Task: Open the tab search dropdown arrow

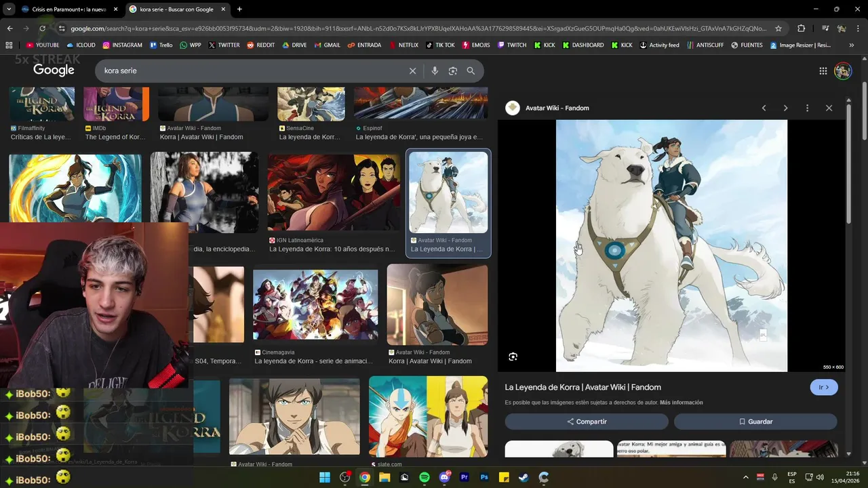Action: pyautogui.click(x=8, y=9)
